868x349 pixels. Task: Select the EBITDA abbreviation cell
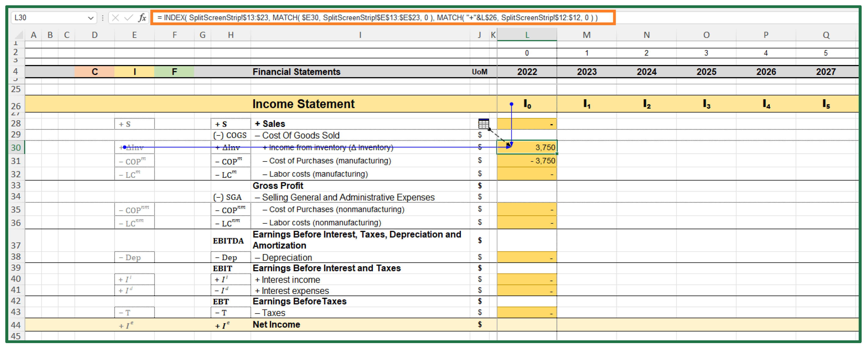click(x=228, y=241)
